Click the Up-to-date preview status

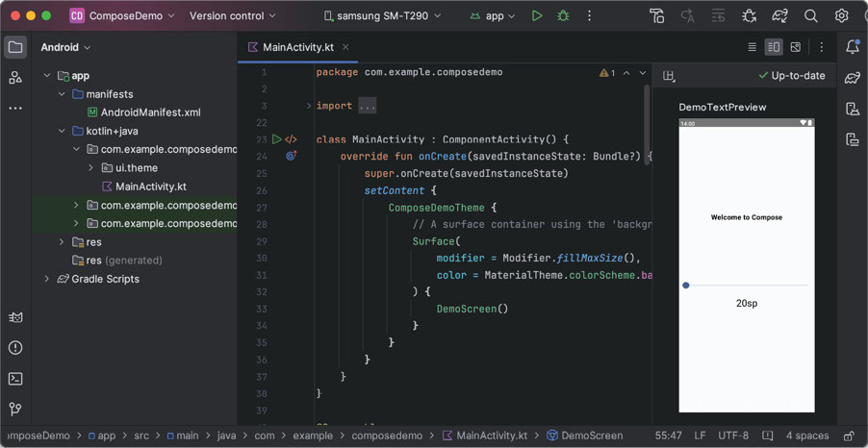[x=792, y=76]
